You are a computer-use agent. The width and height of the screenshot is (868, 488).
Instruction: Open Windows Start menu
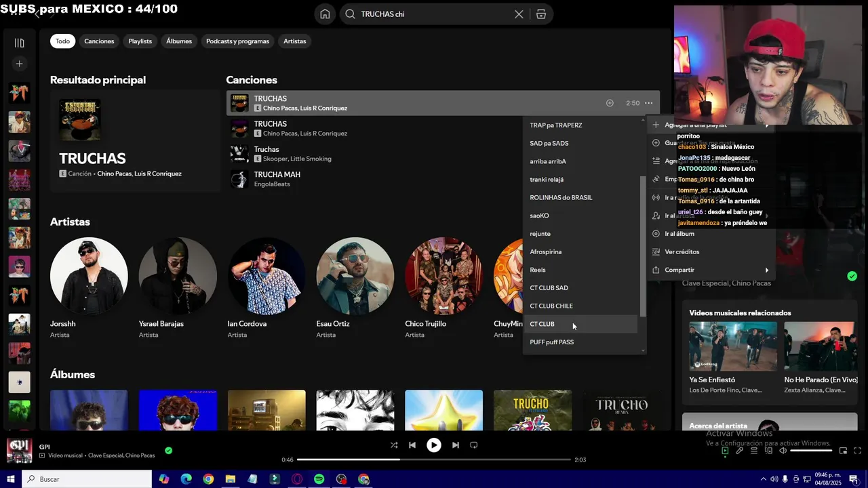[x=11, y=479]
